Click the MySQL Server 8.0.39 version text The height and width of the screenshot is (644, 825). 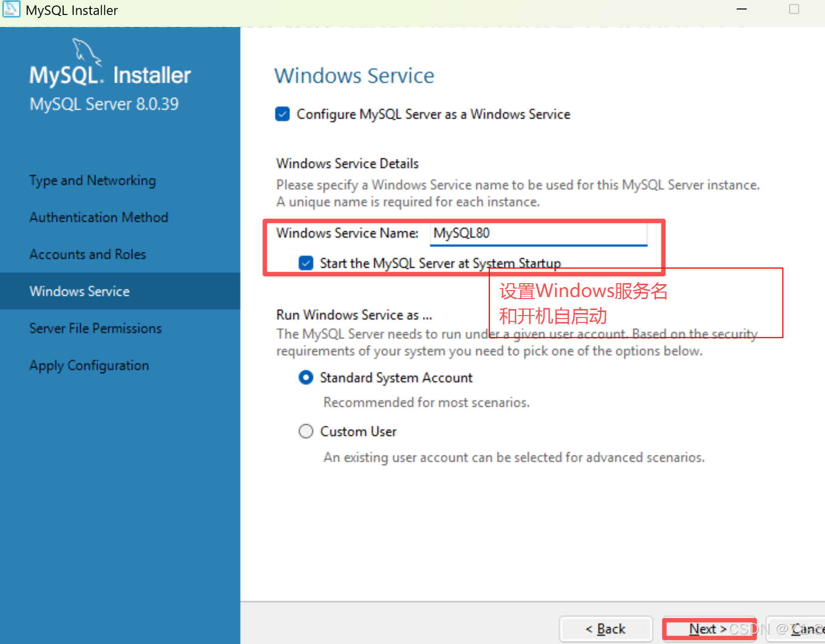(104, 104)
